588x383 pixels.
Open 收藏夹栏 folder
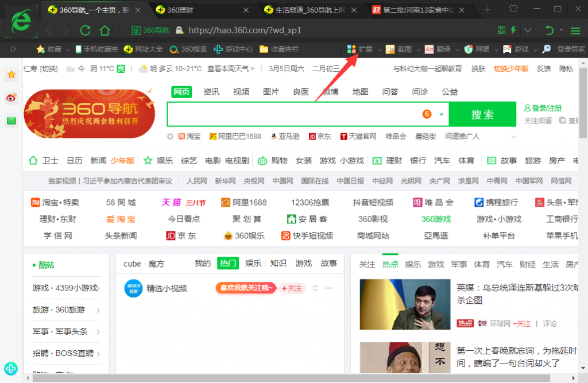point(279,49)
